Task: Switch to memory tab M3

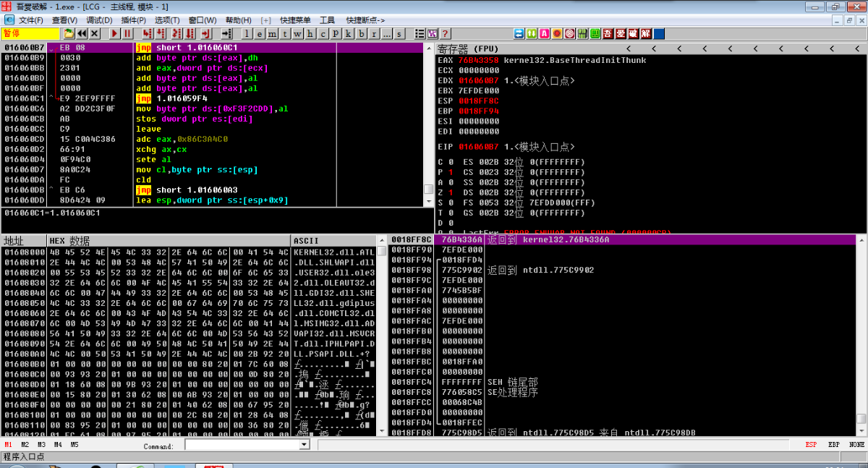Action: coord(41,445)
